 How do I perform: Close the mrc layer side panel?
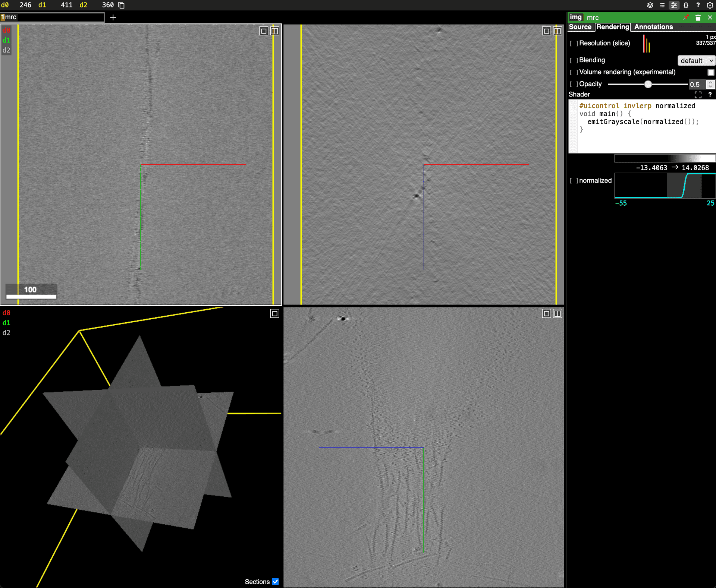pos(710,18)
